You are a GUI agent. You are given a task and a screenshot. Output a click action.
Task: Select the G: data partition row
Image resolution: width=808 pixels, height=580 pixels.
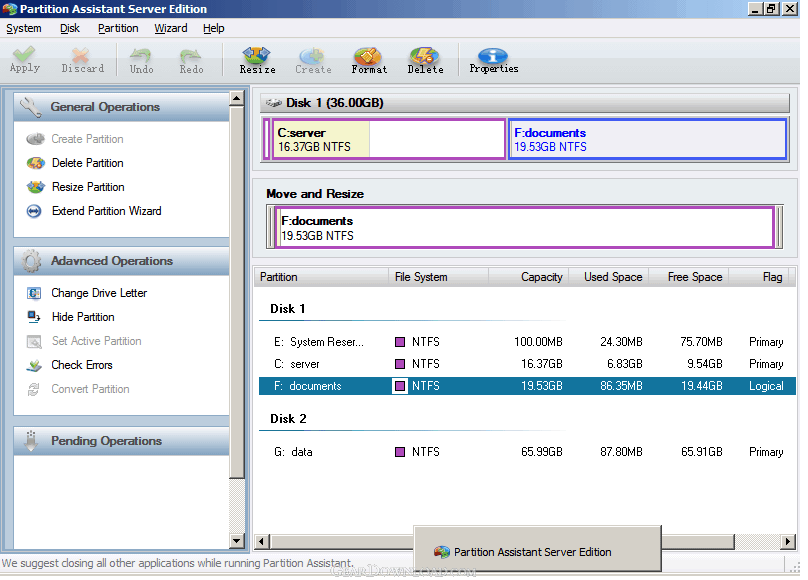(x=527, y=452)
